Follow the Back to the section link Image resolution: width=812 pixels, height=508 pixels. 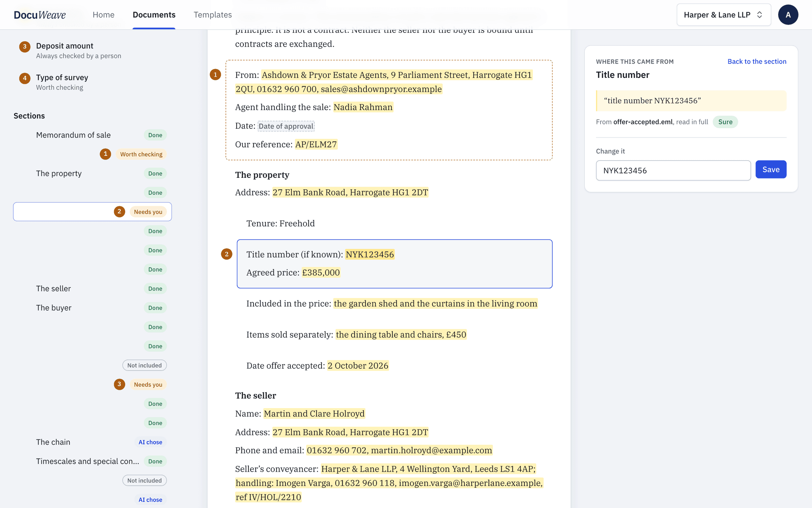(x=757, y=61)
